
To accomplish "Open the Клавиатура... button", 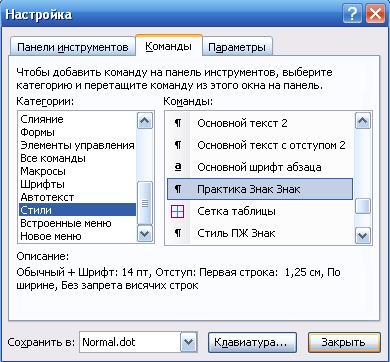I will pyautogui.click(x=252, y=342).
